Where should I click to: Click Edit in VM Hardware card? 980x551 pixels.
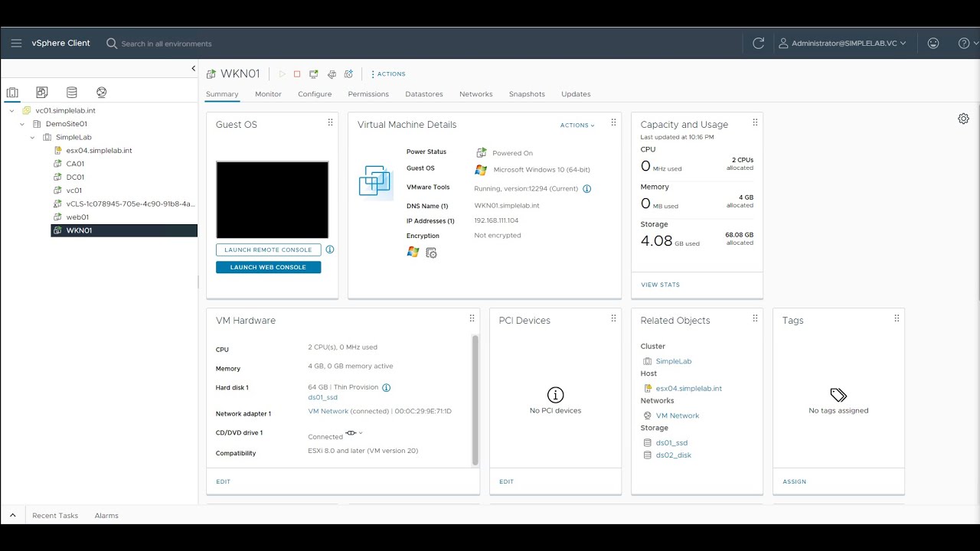(223, 481)
